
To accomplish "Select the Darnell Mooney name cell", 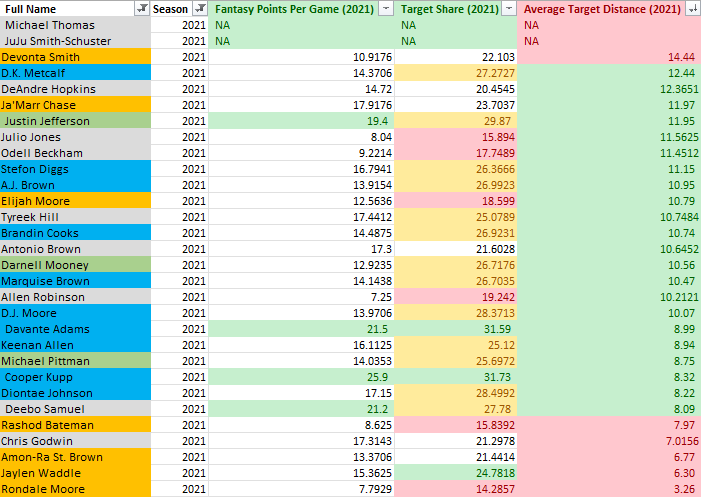I will pos(75,265).
